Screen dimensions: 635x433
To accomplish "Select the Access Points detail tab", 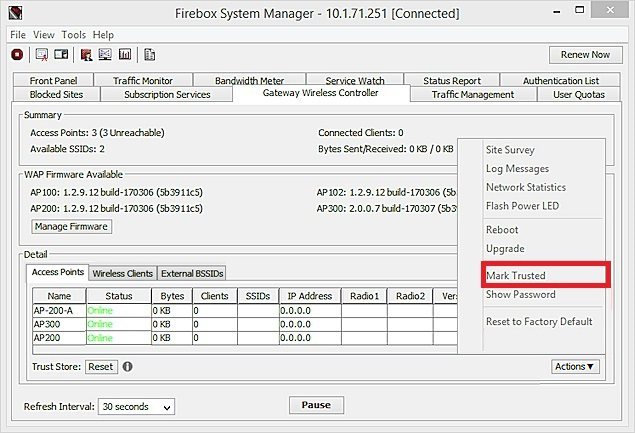I will pos(58,272).
